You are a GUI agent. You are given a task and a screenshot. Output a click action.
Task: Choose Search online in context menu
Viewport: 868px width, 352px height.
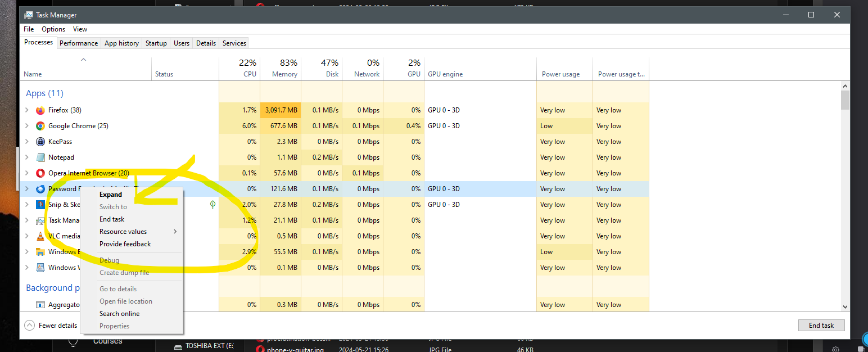pyautogui.click(x=132, y=314)
